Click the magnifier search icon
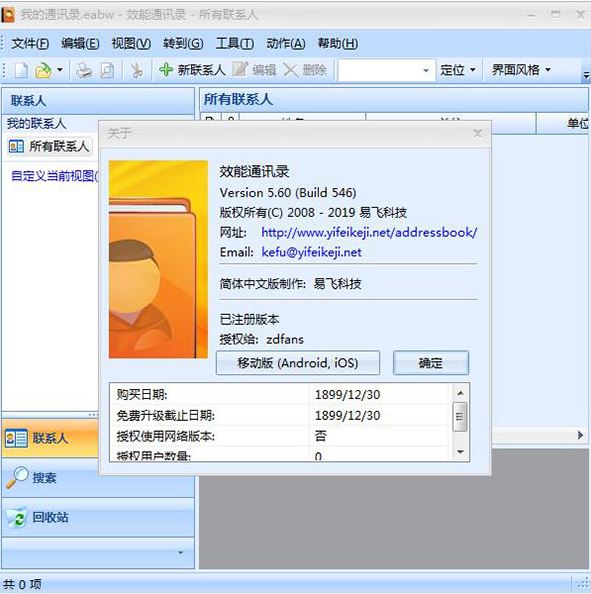Screen dimensions: 591x594 click(x=17, y=477)
